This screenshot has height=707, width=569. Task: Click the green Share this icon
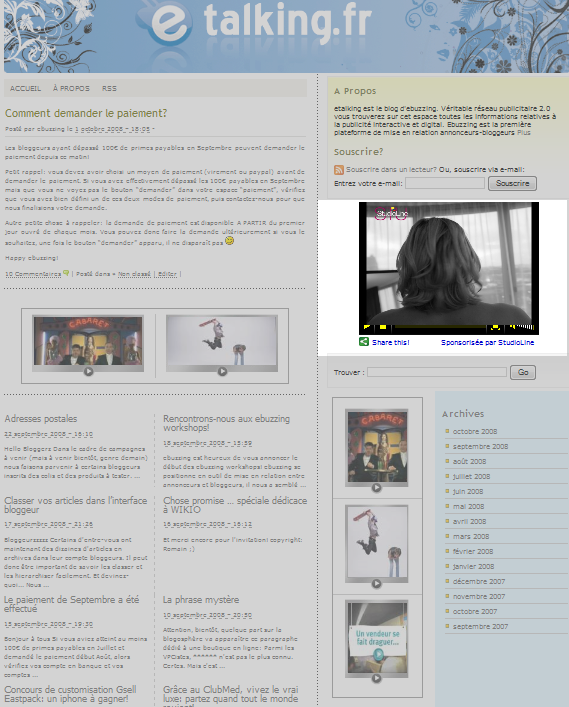pyautogui.click(x=364, y=342)
